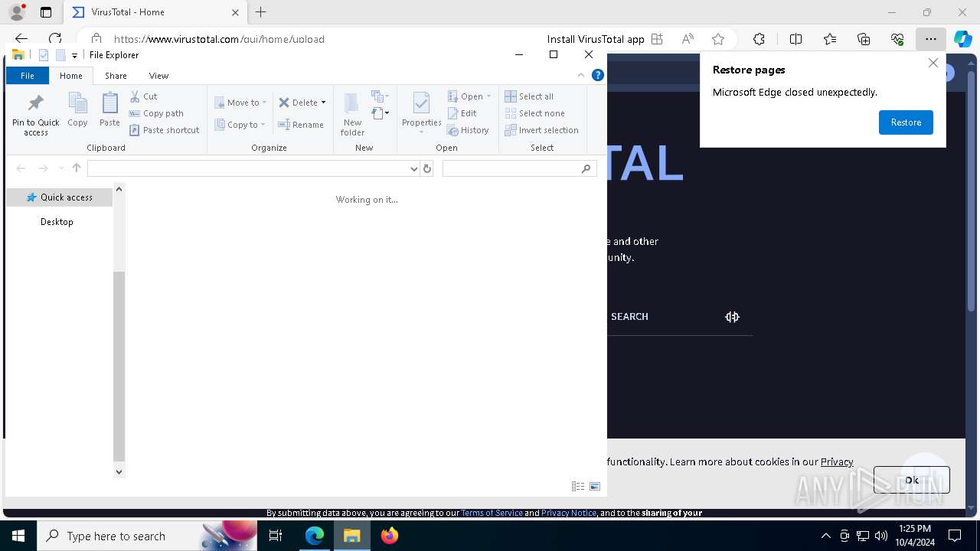The height and width of the screenshot is (551, 980).
Task: Click the Forward arrow in Explorer
Action: pyautogui.click(x=44, y=168)
